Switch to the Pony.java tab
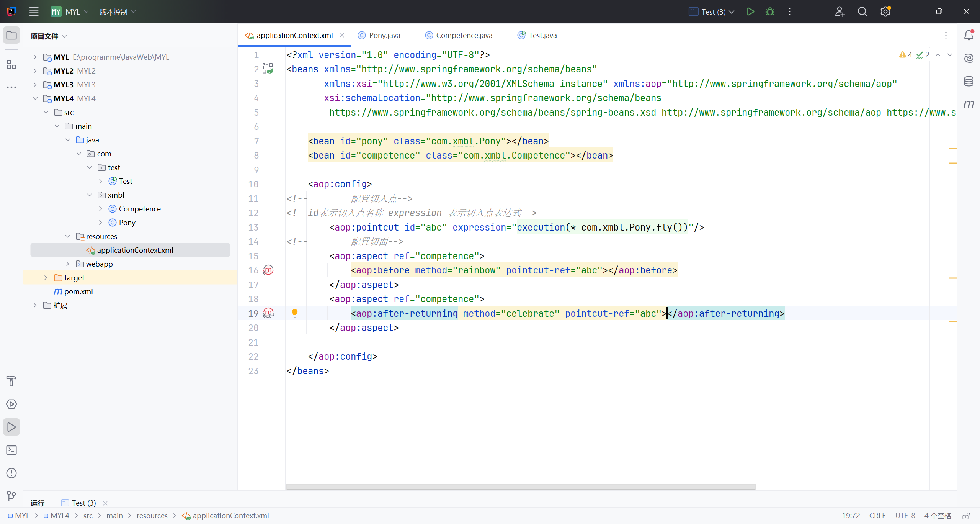Image resolution: width=980 pixels, height=524 pixels. click(384, 35)
